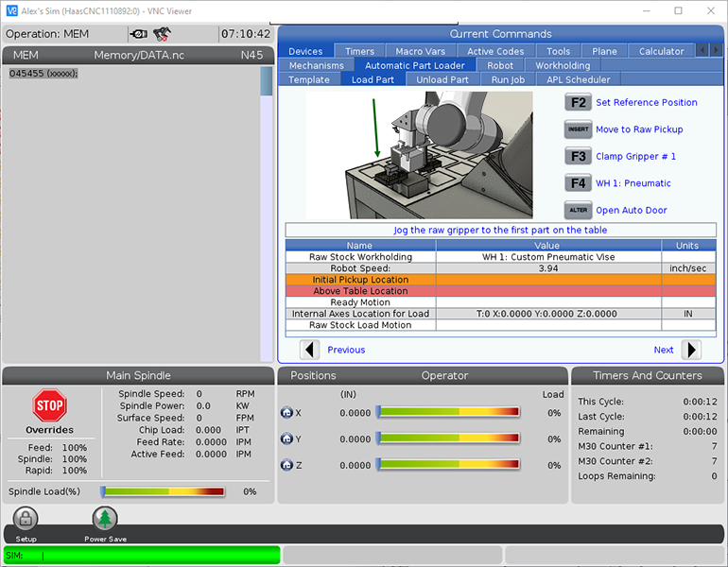
Task: Open the Unload Part tab
Action: click(442, 79)
